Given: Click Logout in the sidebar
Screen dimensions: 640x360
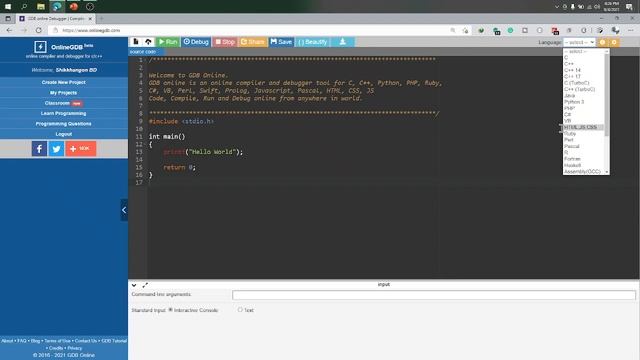Looking at the screenshot, I should (x=64, y=134).
